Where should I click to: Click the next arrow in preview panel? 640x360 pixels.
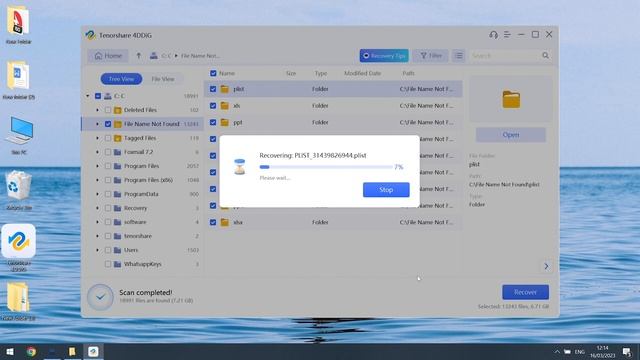546,267
